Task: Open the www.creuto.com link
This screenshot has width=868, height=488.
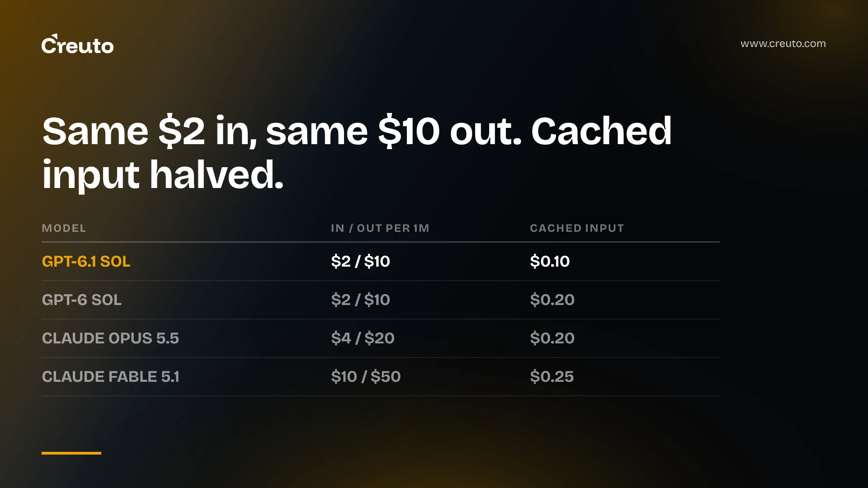Action: (783, 44)
